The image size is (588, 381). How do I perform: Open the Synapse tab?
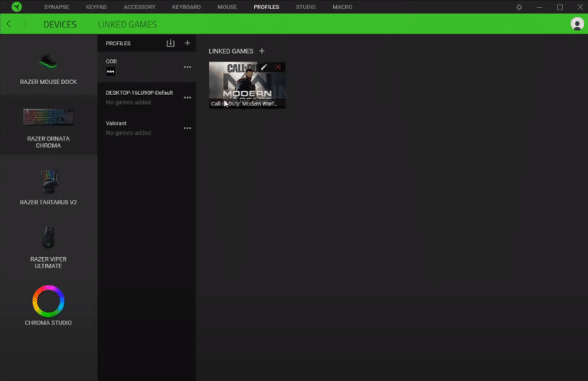click(x=56, y=7)
